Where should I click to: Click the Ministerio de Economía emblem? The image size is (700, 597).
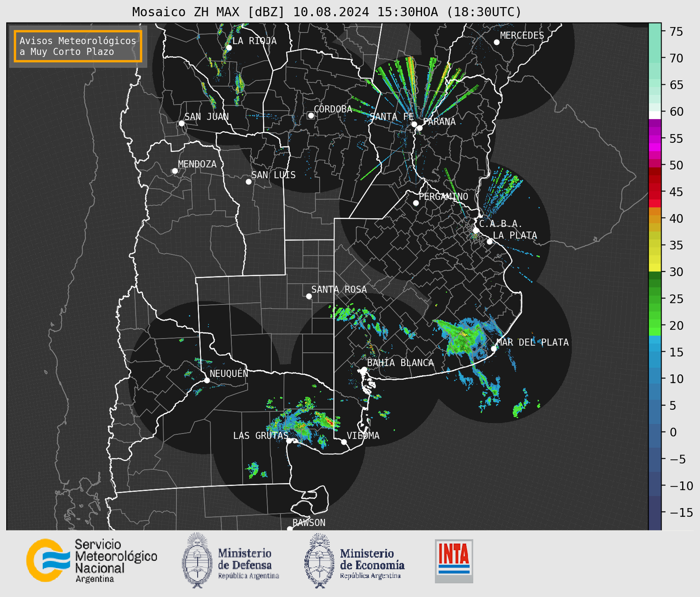tap(320, 561)
